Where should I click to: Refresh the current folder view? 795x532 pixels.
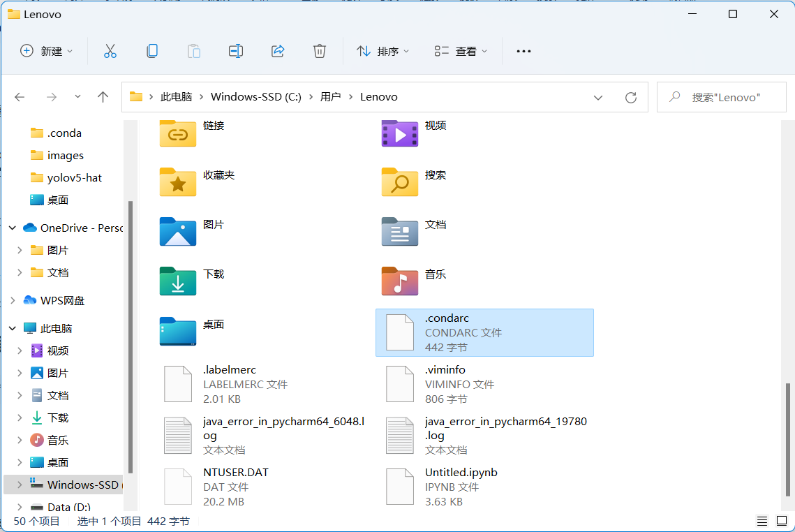tap(631, 97)
